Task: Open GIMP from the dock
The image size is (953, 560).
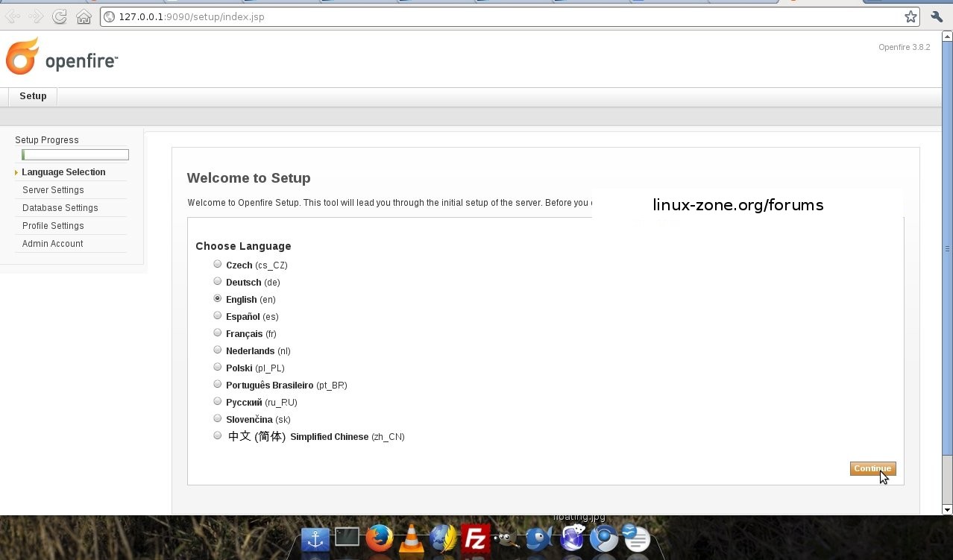Action: [506, 538]
